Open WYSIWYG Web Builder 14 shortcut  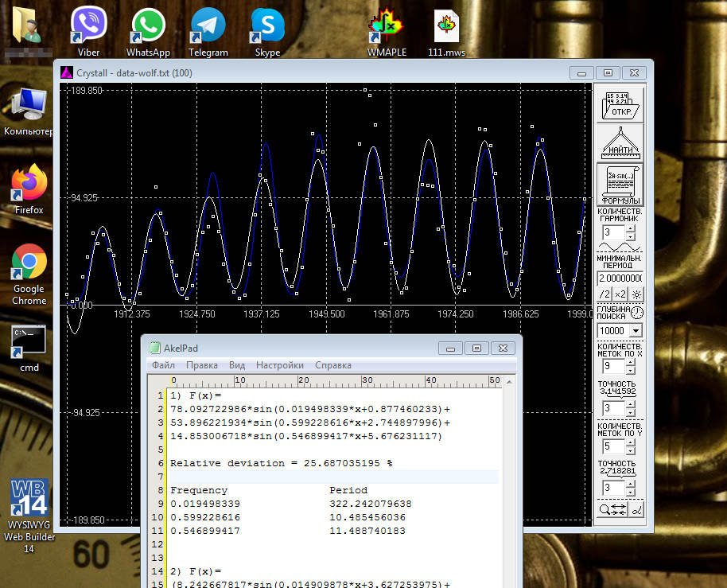(x=29, y=516)
